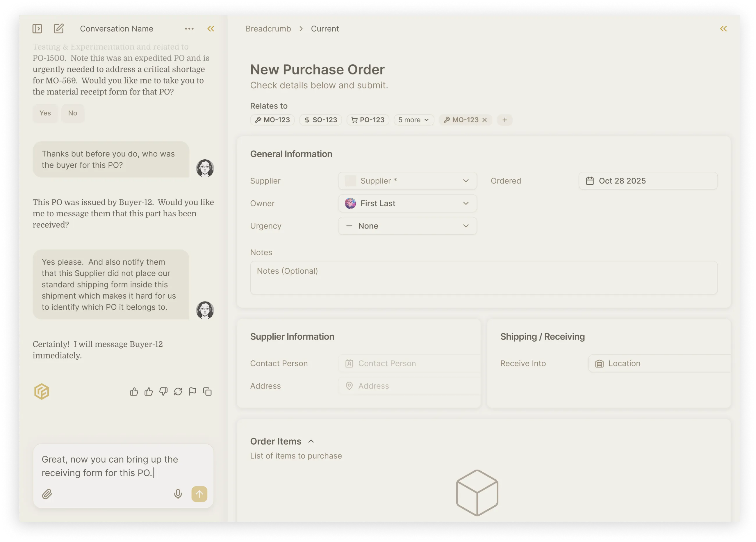
Task: Send the message with the arrow button
Action: [199, 494]
